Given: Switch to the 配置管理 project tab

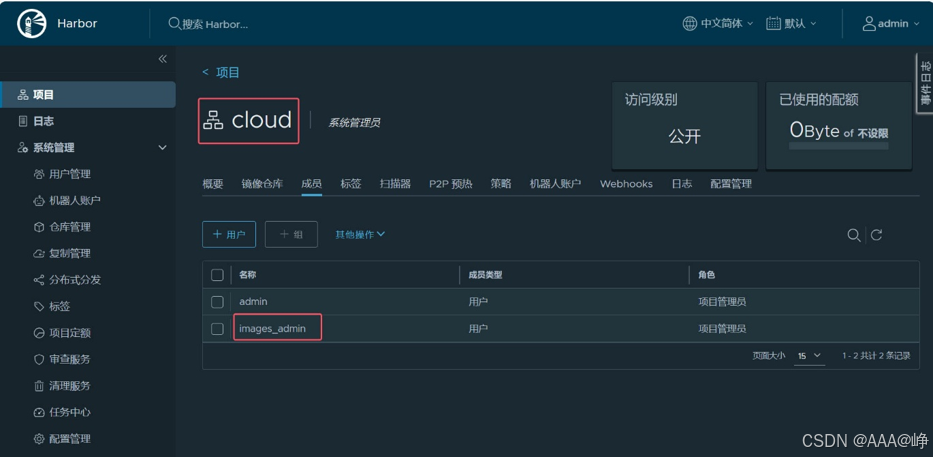Looking at the screenshot, I should click(731, 184).
